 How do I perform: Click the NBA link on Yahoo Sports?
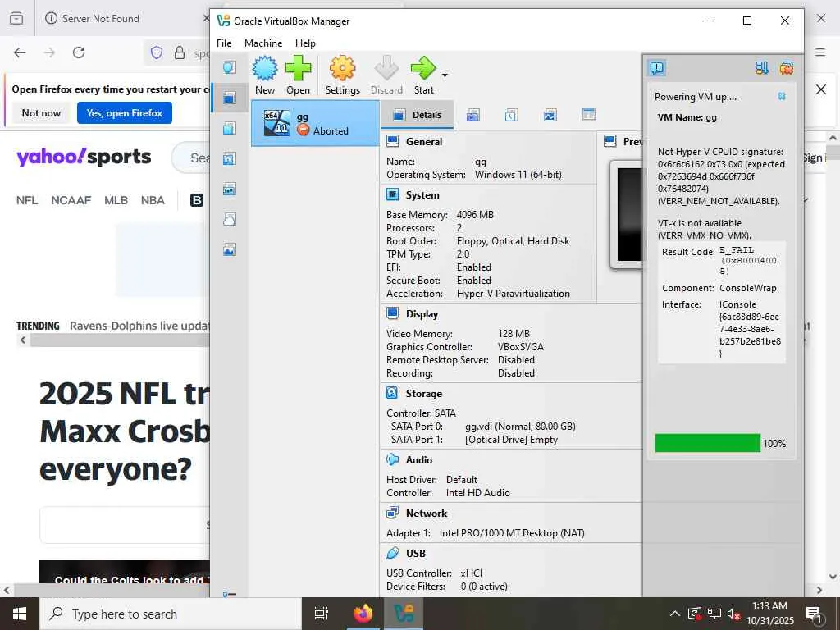[x=153, y=200]
